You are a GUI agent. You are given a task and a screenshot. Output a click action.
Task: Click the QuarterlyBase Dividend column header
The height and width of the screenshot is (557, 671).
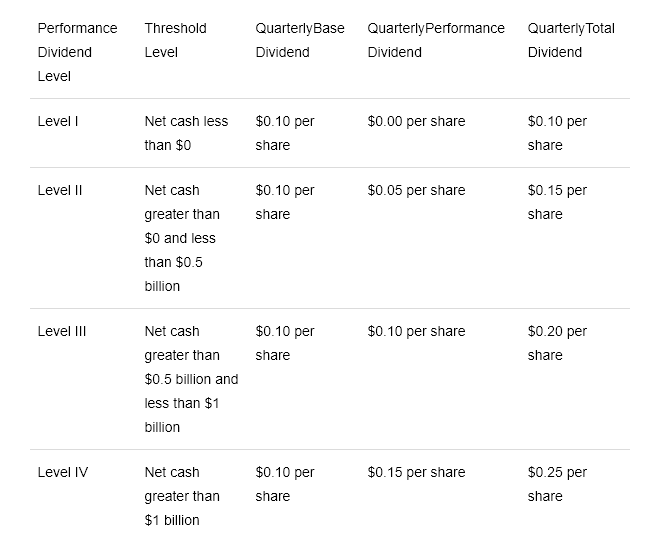[300, 40]
